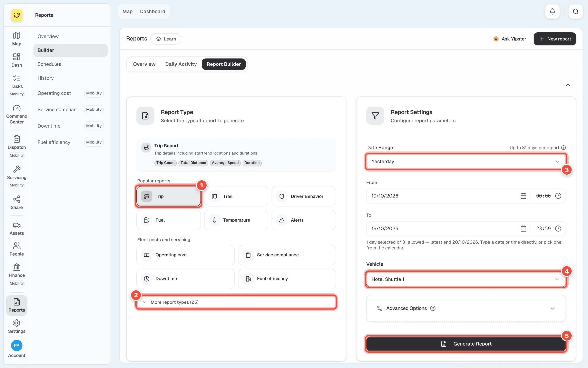This screenshot has height=368, width=588.
Task: Click the date range info icon
Action: click(564, 147)
